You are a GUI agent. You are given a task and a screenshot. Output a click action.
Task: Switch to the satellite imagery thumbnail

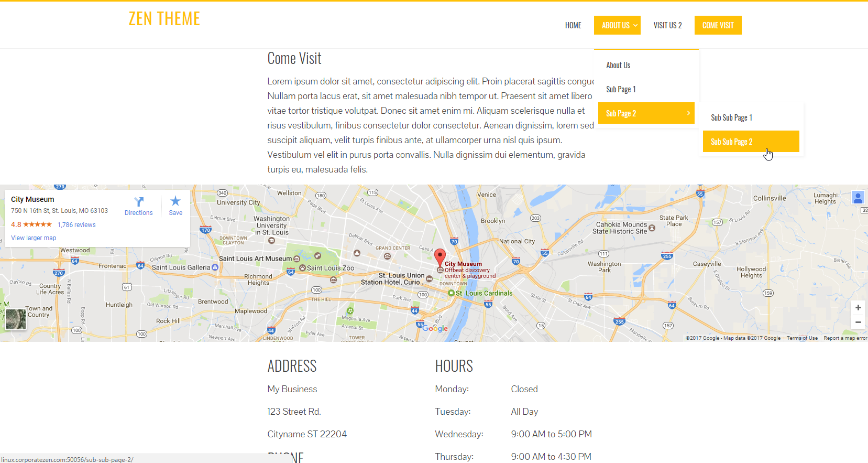coord(16,319)
